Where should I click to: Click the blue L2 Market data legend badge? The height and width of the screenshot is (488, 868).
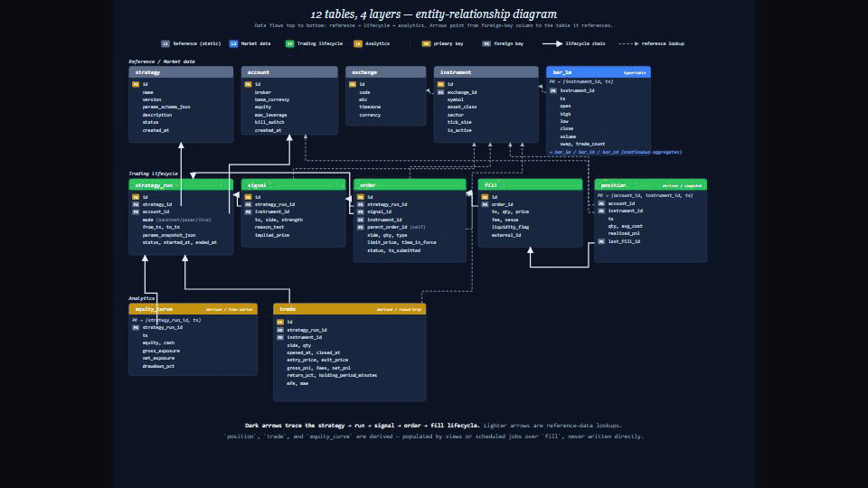click(233, 43)
